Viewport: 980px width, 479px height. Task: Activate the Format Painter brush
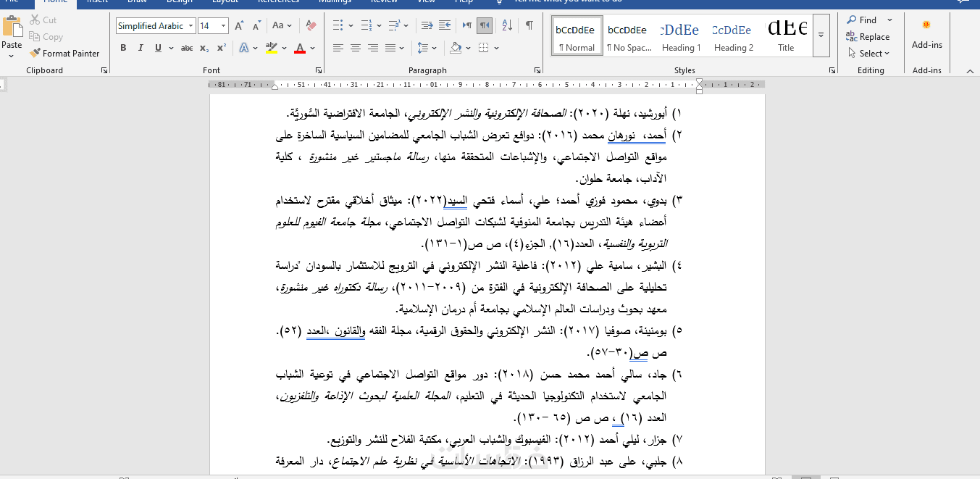point(64,54)
